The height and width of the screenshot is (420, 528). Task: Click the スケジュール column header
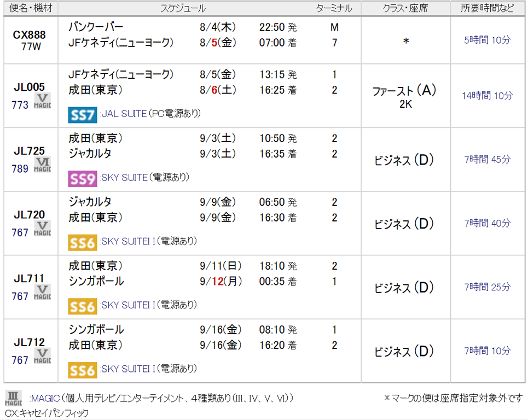point(183,8)
